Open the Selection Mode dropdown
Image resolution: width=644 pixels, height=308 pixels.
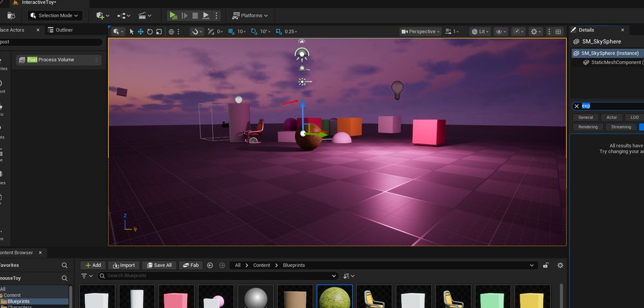click(55, 15)
